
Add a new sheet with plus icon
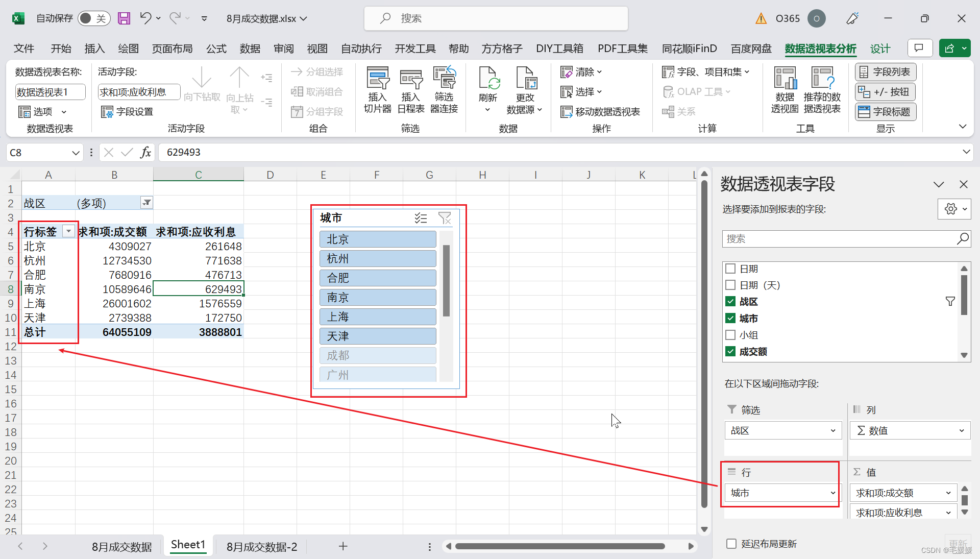pyautogui.click(x=343, y=546)
